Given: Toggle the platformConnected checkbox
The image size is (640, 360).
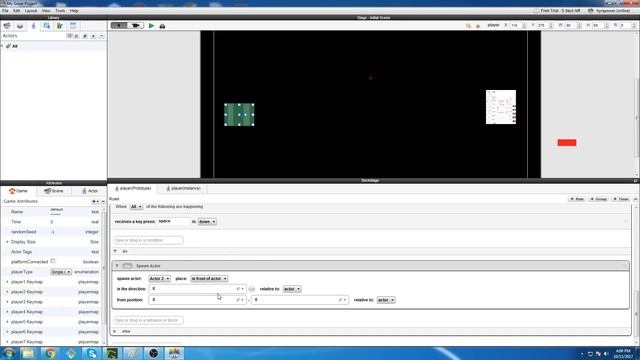Looking at the screenshot, I should [53, 261].
